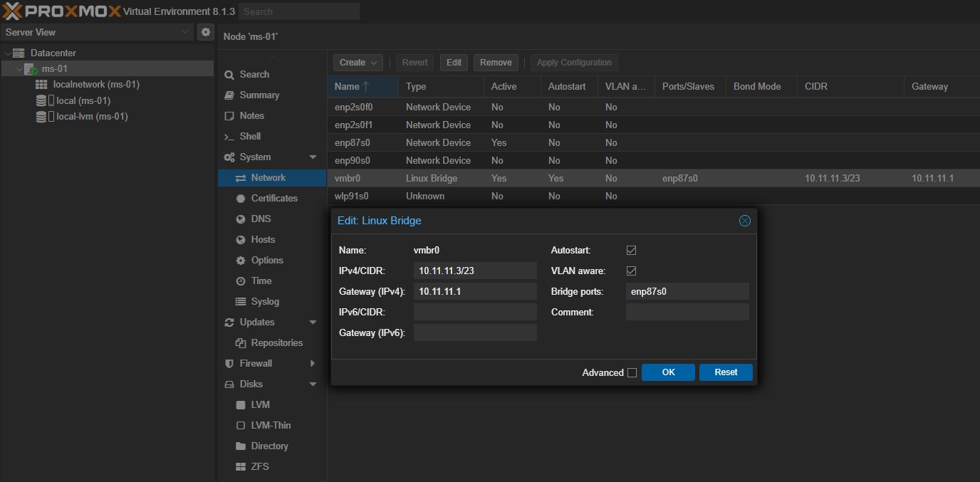Open the Firewall shield icon
The image size is (980, 482).
pos(229,364)
